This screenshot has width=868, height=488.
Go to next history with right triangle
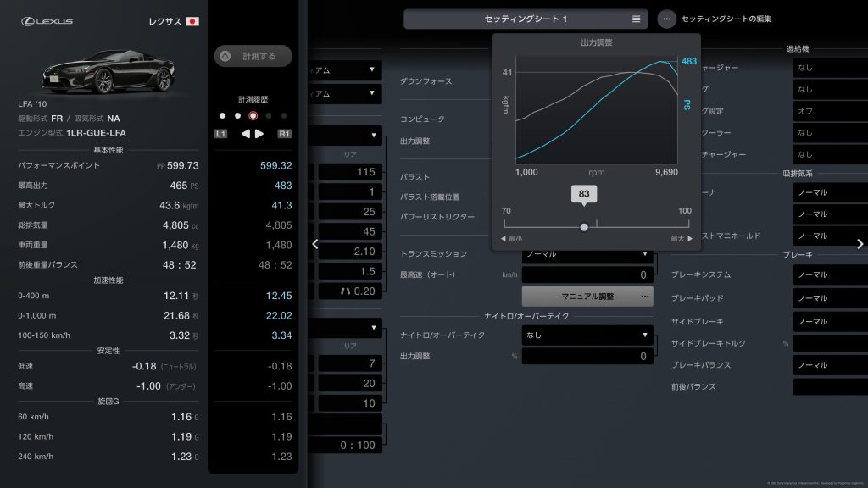coord(259,134)
